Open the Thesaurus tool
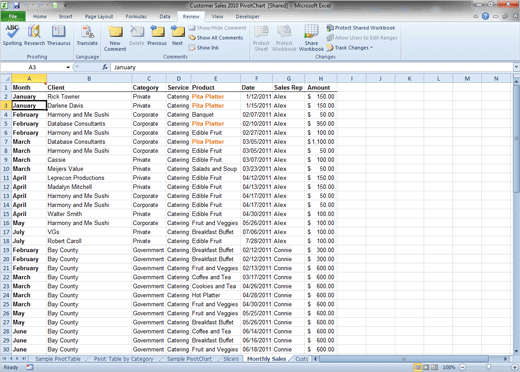This screenshot has height=372, width=520. click(x=59, y=35)
